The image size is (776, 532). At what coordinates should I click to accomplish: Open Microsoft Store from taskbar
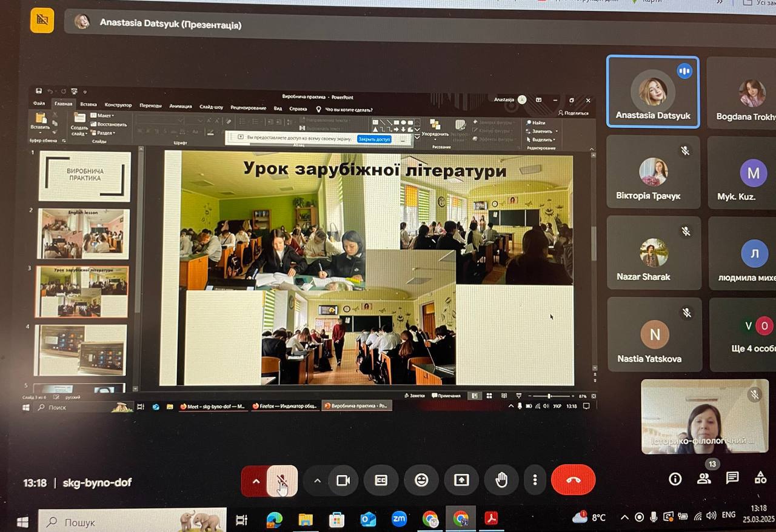point(336,519)
